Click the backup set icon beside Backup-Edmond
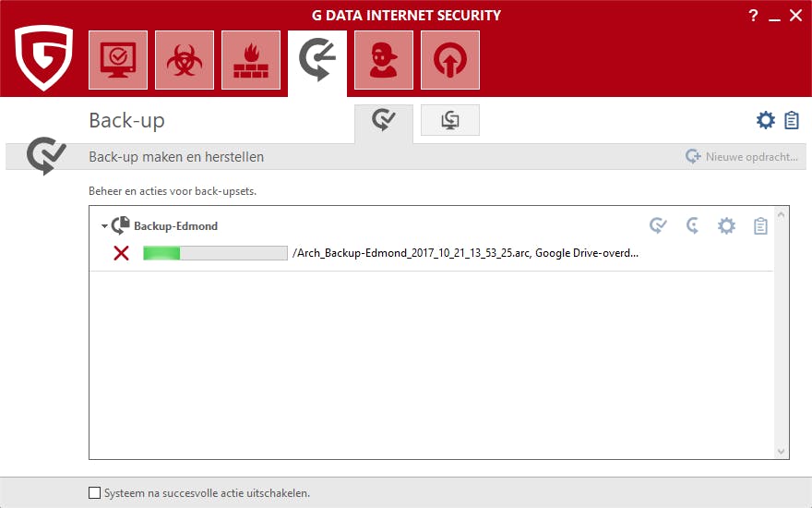Image resolution: width=812 pixels, height=508 pixels. 121,225
